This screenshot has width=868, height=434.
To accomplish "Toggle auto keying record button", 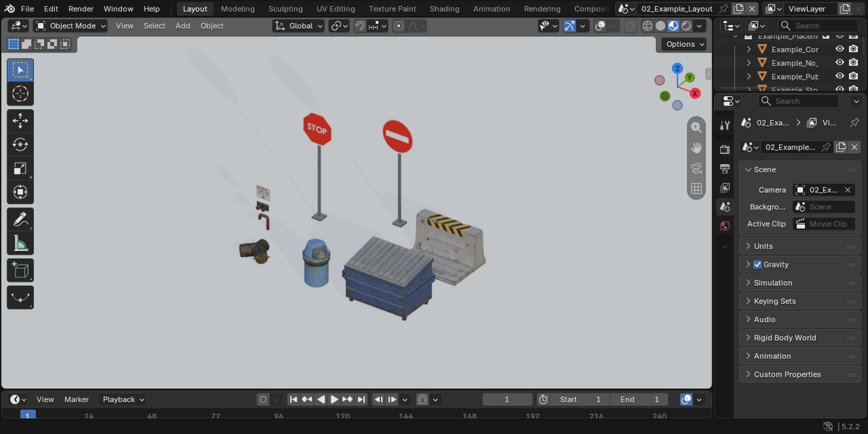I will pos(263,399).
